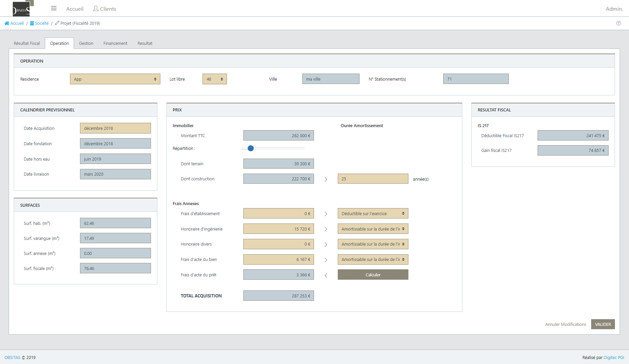Viewport: 629px width, 364px height.
Task: Click the home icon in the breadcrumb
Action: [6, 23]
